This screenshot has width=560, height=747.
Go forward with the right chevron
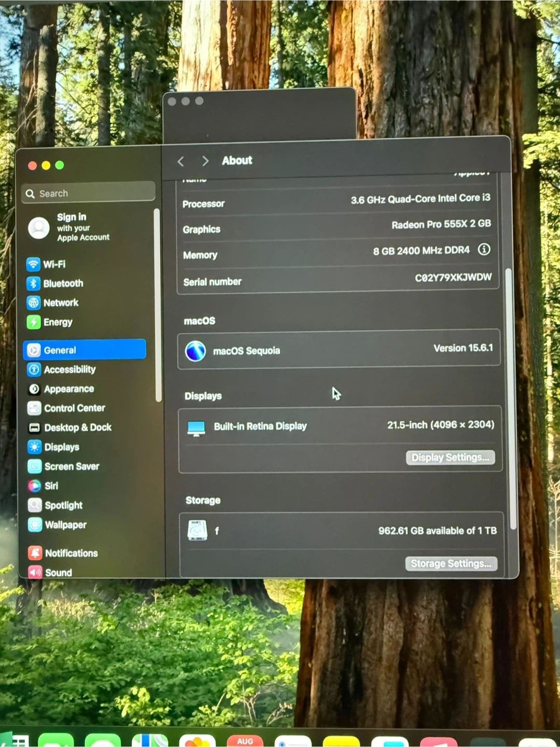(205, 161)
